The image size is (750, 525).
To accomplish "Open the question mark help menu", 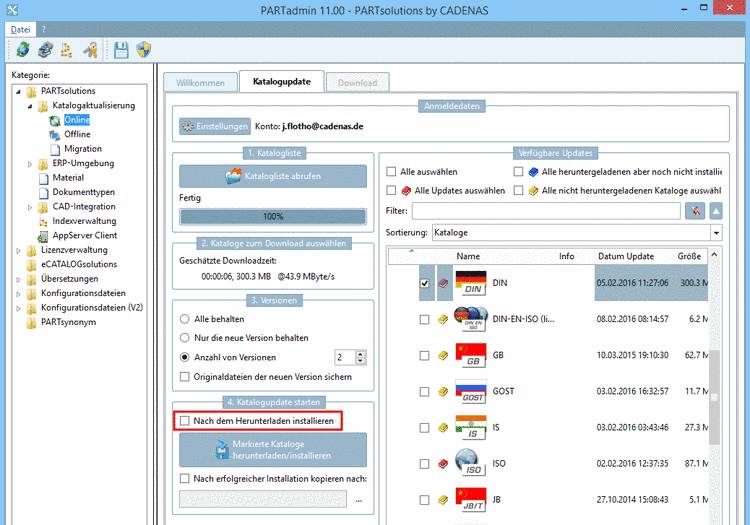I will point(44,29).
